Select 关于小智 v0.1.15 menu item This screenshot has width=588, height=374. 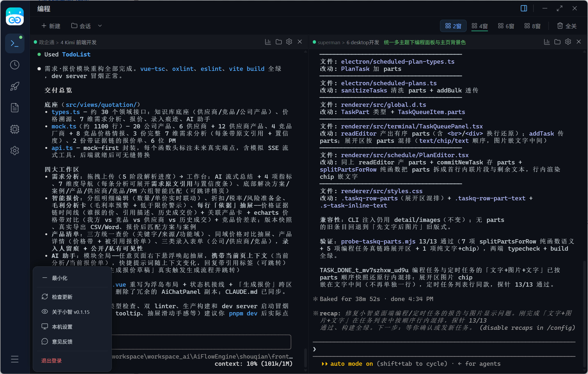(72, 312)
